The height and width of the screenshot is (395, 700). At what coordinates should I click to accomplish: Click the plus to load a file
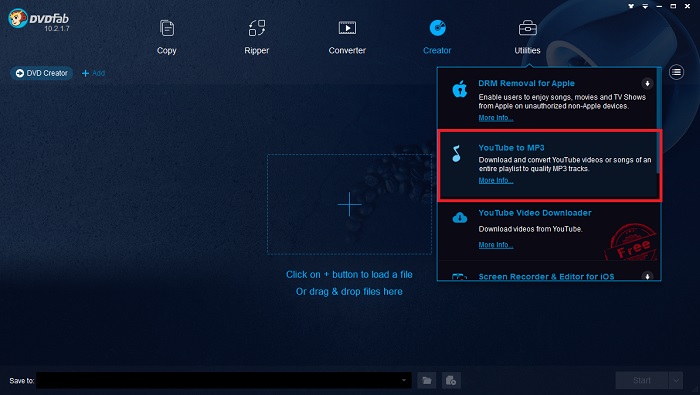point(349,204)
